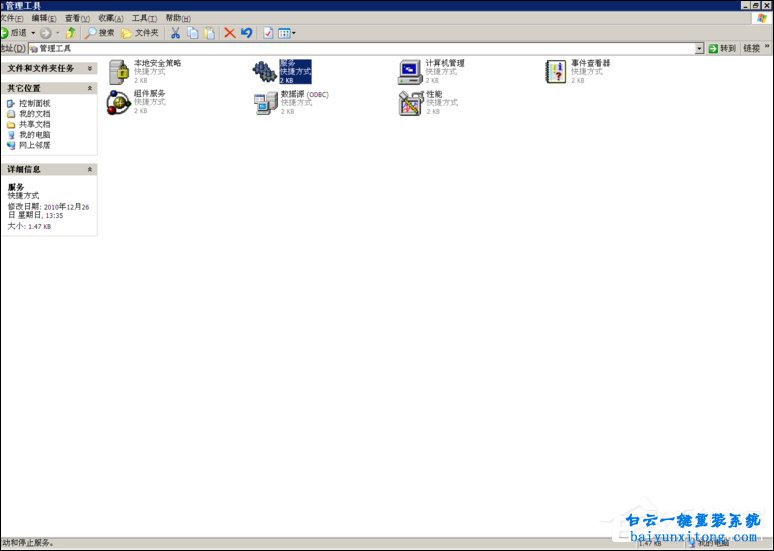Click the red X Delete toolbar icon
This screenshot has width=774, height=551.
coord(229,33)
